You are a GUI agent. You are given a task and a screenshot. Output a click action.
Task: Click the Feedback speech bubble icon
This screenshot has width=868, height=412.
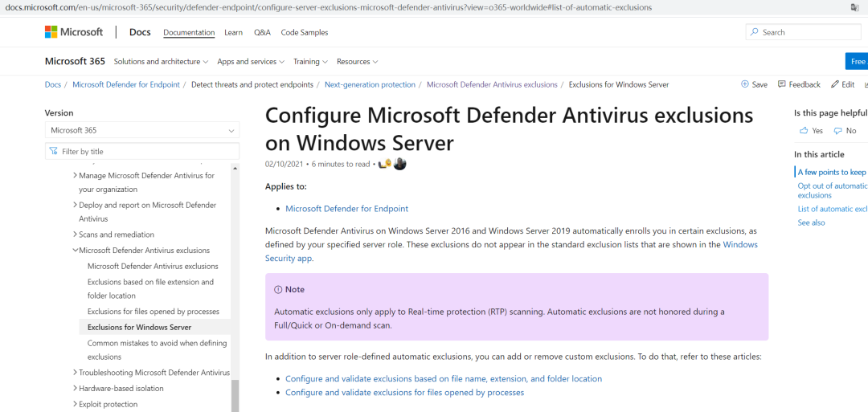pos(782,84)
